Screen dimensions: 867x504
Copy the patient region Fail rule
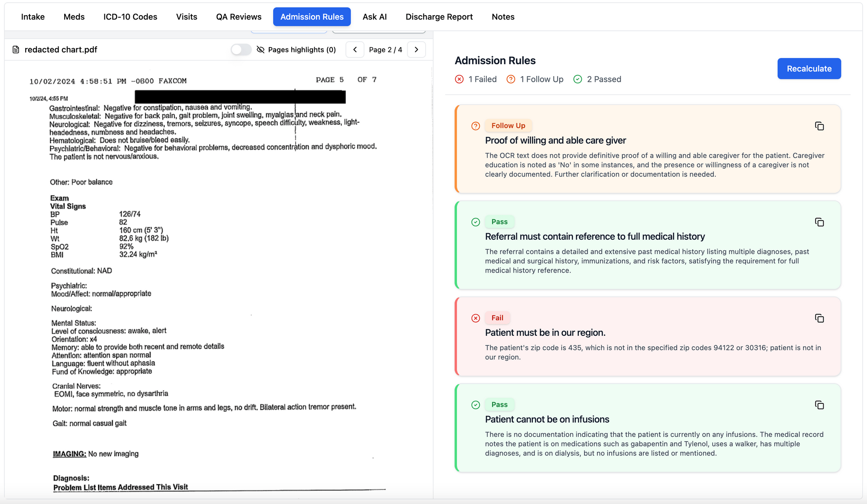(x=819, y=319)
